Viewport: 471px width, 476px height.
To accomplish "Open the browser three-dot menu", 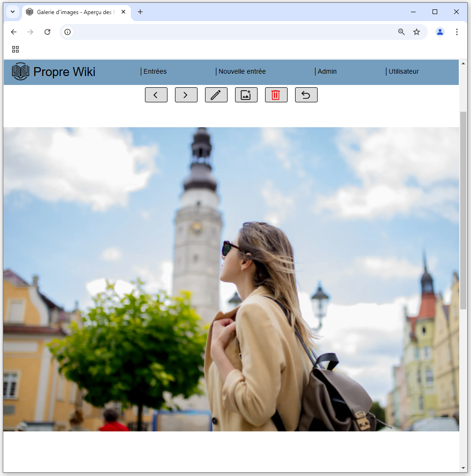I will pyautogui.click(x=457, y=32).
